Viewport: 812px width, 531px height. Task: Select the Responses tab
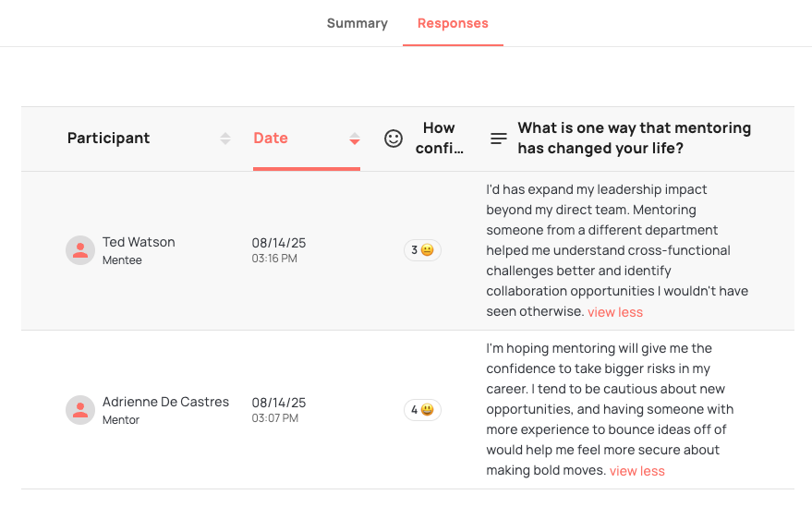(x=453, y=23)
